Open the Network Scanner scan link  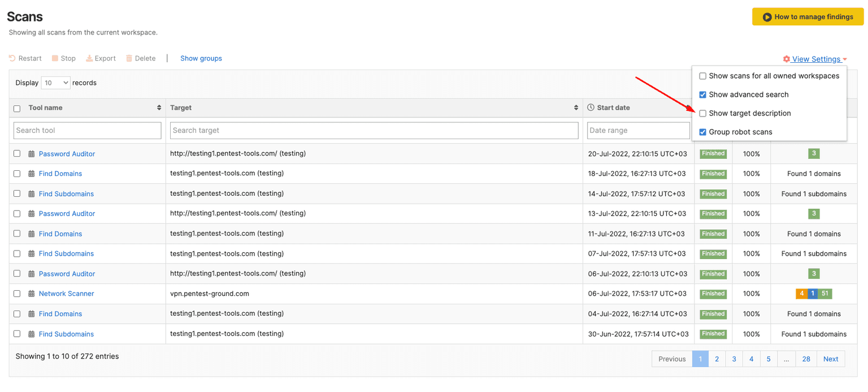[x=66, y=294]
